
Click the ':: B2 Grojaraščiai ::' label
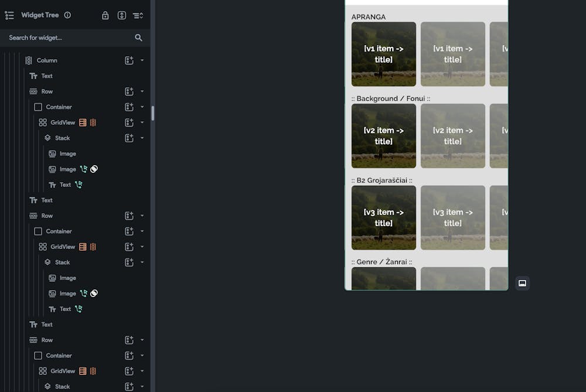coord(381,180)
